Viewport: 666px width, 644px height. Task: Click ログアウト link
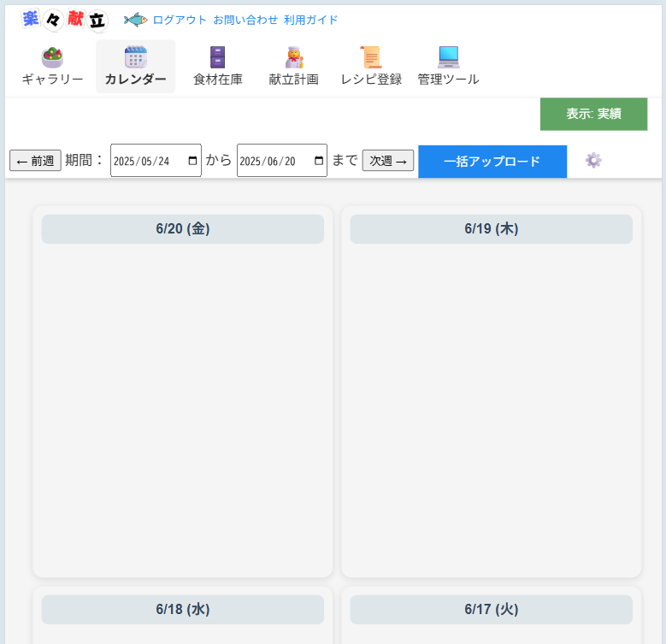(180, 20)
